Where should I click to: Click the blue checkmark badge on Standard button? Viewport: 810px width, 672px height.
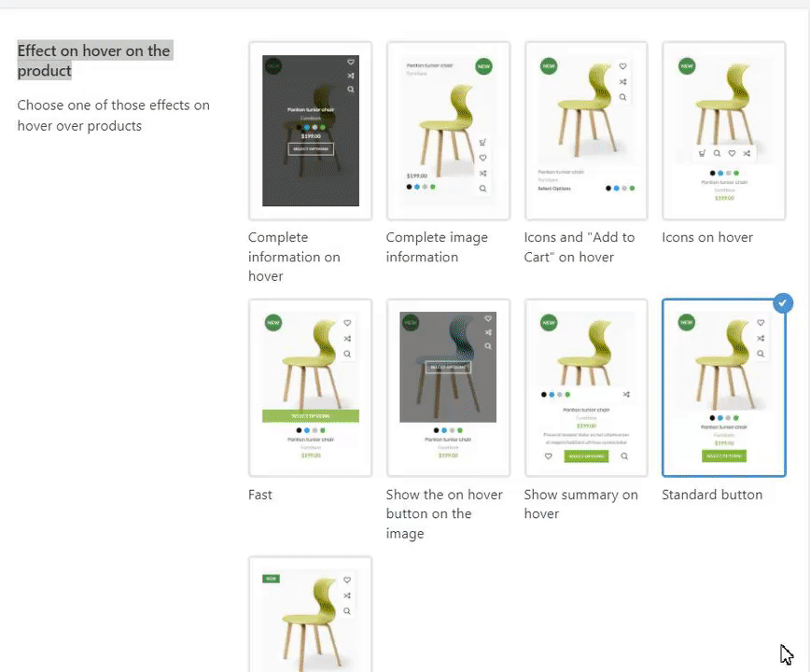coord(783,303)
